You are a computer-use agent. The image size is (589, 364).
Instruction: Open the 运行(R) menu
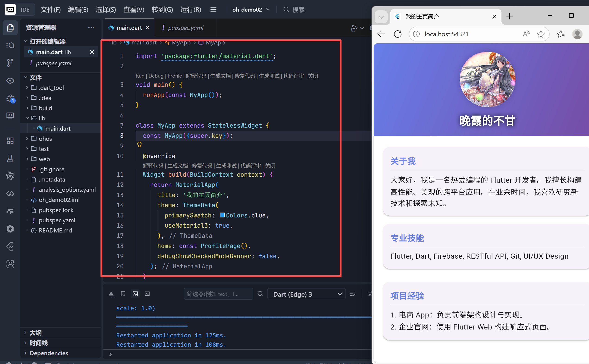pos(190,10)
